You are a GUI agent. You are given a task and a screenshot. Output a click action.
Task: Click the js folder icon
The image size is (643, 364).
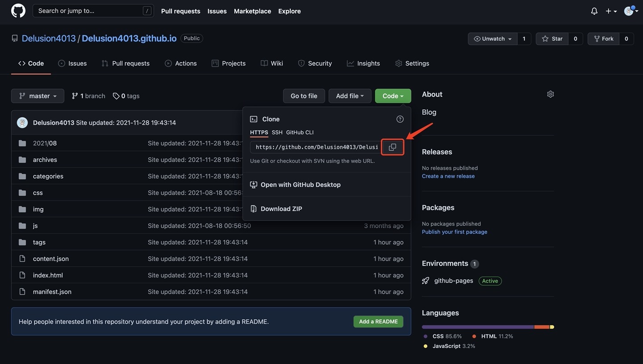point(22,226)
